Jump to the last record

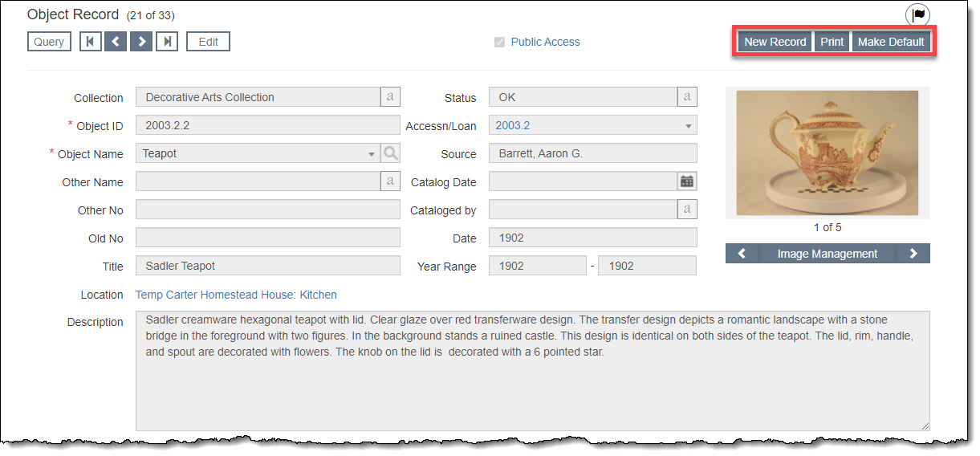(x=167, y=42)
